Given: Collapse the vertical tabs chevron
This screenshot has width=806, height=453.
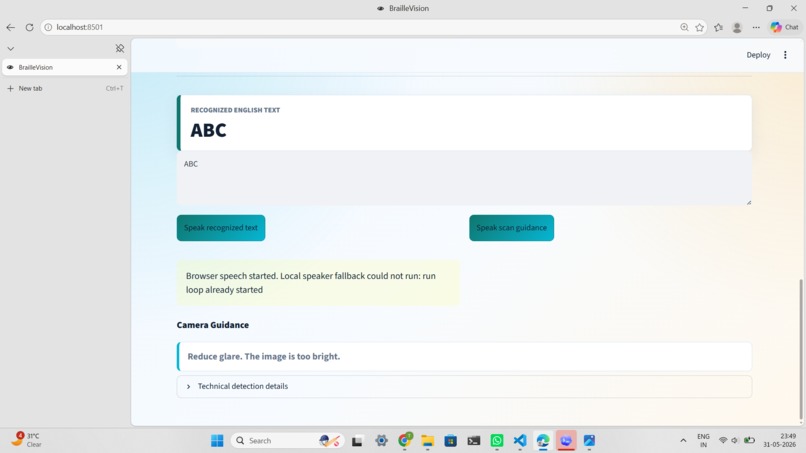Looking at the screenshot, I should (x=11, y=48).
